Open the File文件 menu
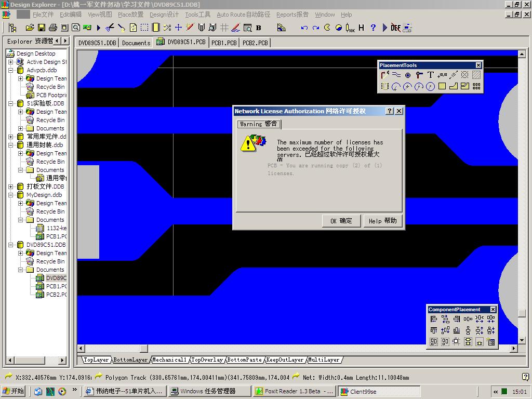 point(43,15)
